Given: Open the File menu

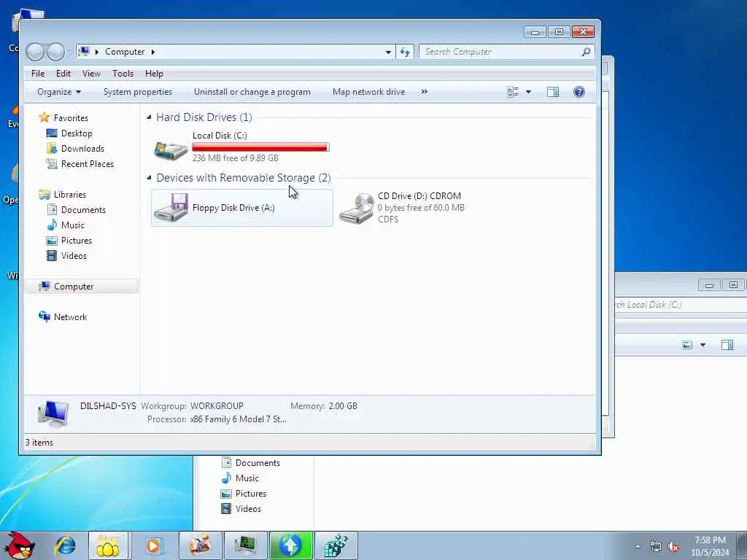Looking at the screenshot, I should (x=38, y=74).
